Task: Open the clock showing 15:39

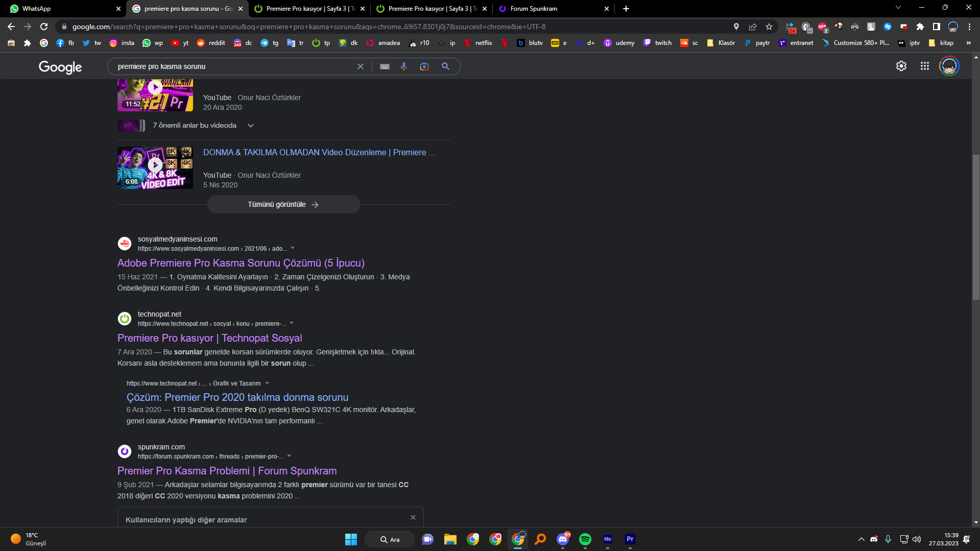Action: click(x=944, y=539)
